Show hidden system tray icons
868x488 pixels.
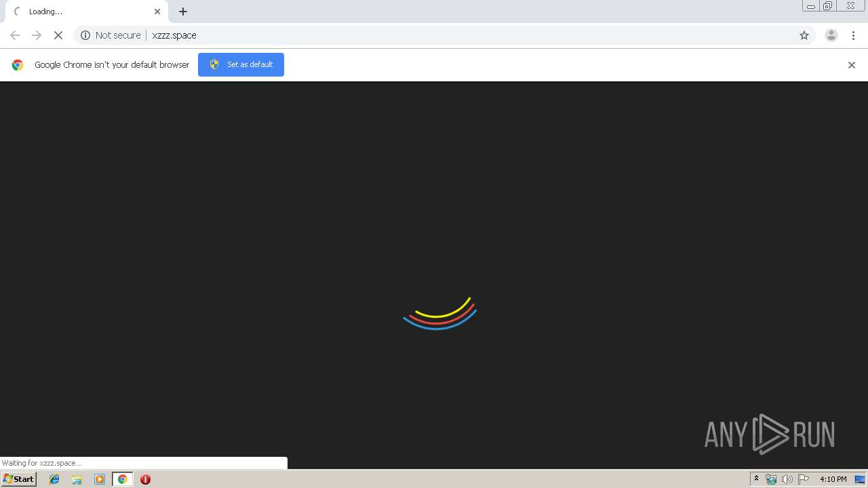pyautogui.click(x=756, y=479)
